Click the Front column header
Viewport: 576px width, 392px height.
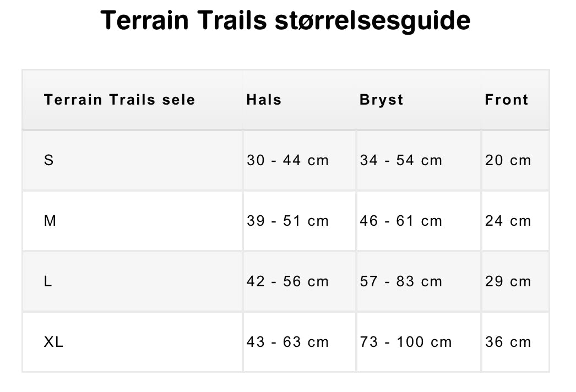click(x=507, y=100)
